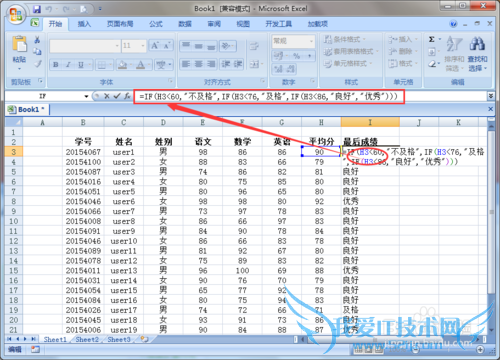Open the font name dropdown
The width and height of the screenshot is (500, 360).
[117, 46]
